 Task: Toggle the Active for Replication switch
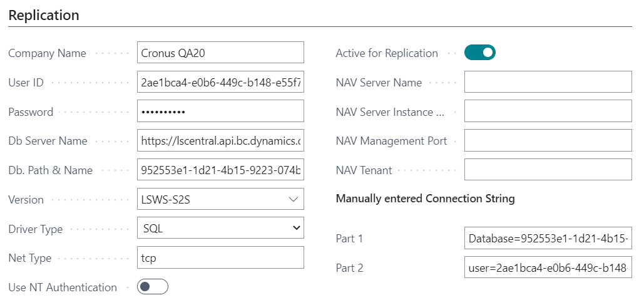pos(479,53)
